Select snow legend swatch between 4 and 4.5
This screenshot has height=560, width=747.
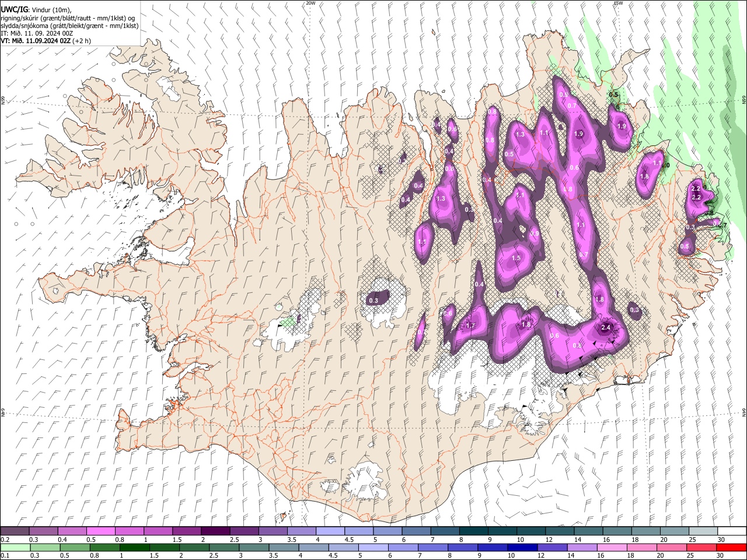click(330, 531)
